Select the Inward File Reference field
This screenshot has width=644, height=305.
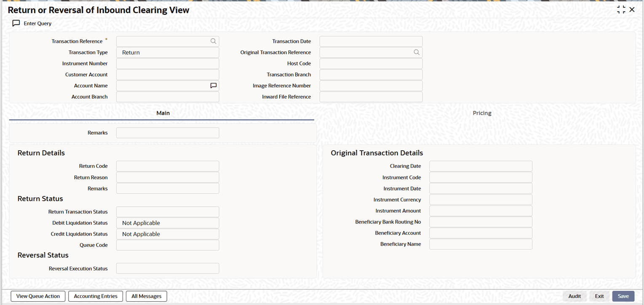(371, 97)
